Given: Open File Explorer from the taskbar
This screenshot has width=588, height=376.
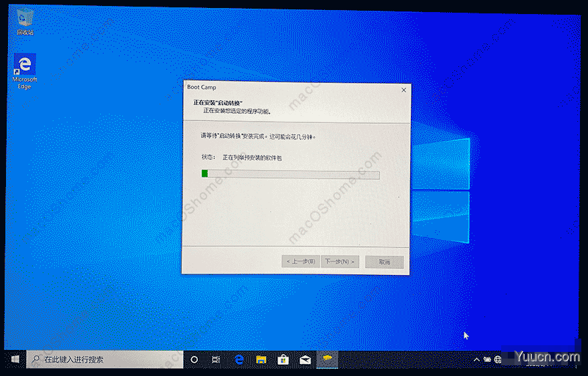Looking at the screenshot, I should click(x=261, y=359).
